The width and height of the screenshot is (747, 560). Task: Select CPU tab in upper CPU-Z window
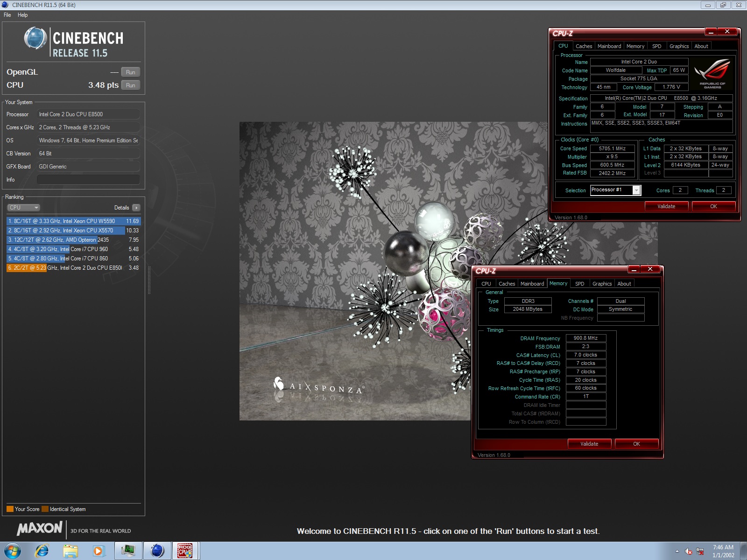[563, 46]
